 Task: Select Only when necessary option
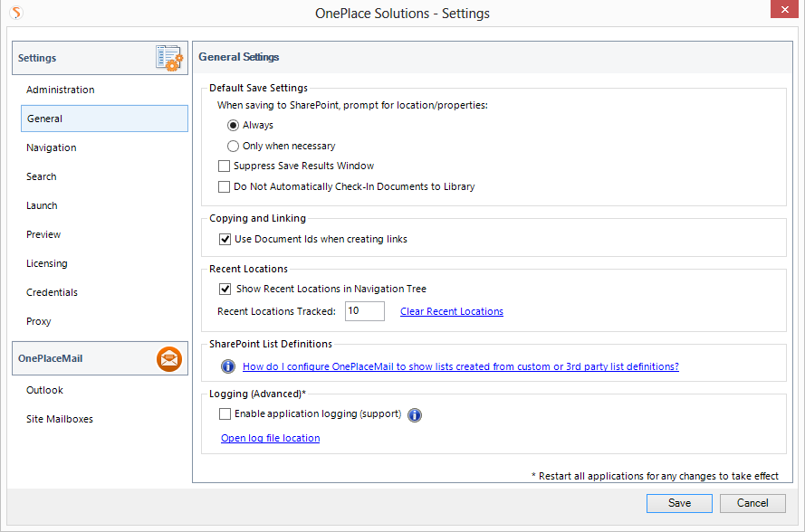pyautogui.click(x=234, y=146)
